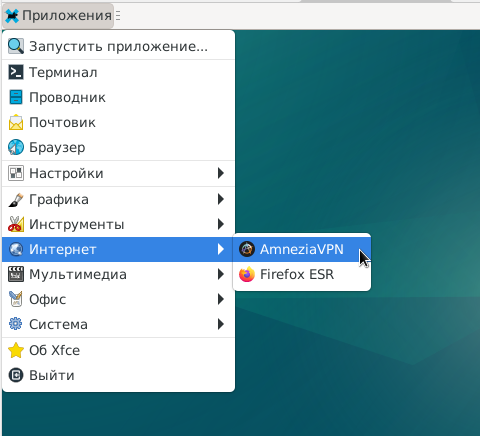480x436 pixels.
Task: Expand the Мультимедиа submenu arrow
Action: (220, 274)
